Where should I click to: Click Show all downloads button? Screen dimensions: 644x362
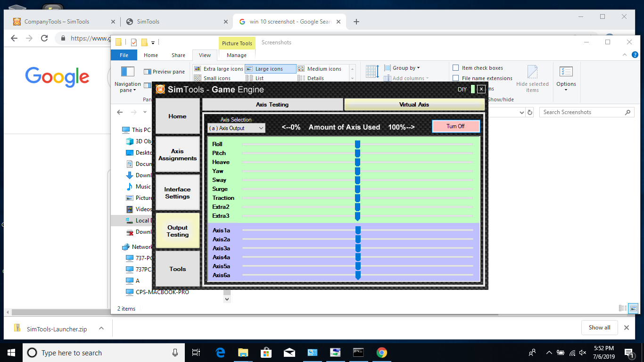599,328
